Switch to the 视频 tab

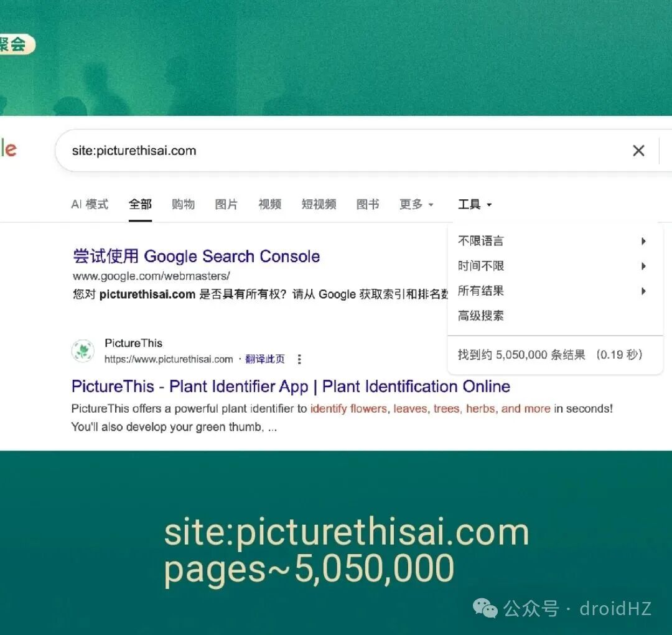269,204
